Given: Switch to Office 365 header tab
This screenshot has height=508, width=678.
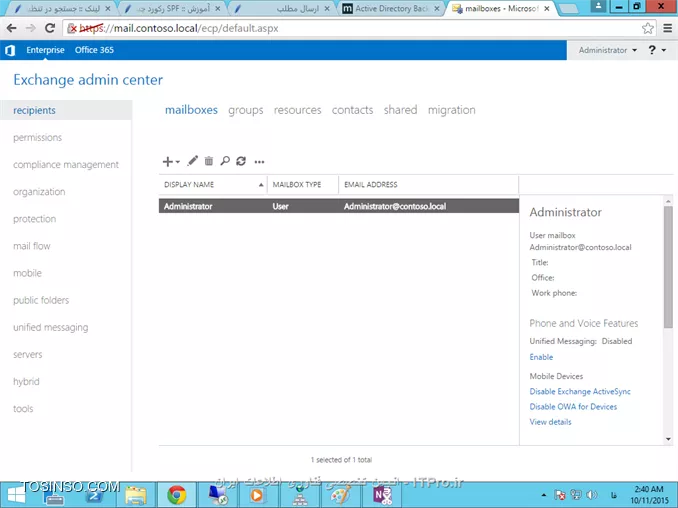Looking at the screenshot, I should (94, 50).
